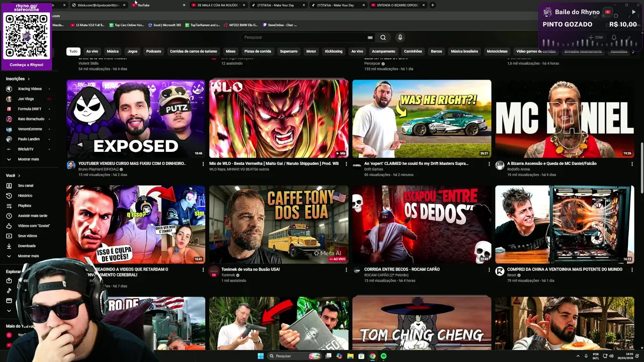The image size is (644, 362).
Task: Open Spotify from the taskbar
Action: point(383,356)
